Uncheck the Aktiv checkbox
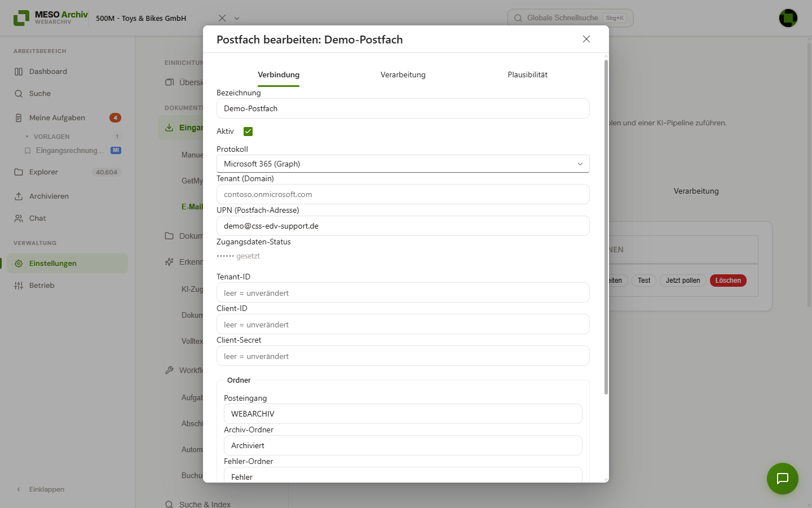The image size is (812, 508). pos(248,132)
